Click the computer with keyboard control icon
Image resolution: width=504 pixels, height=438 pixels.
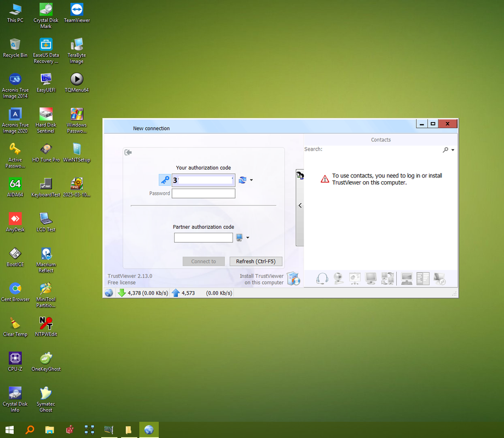[407, 279]
